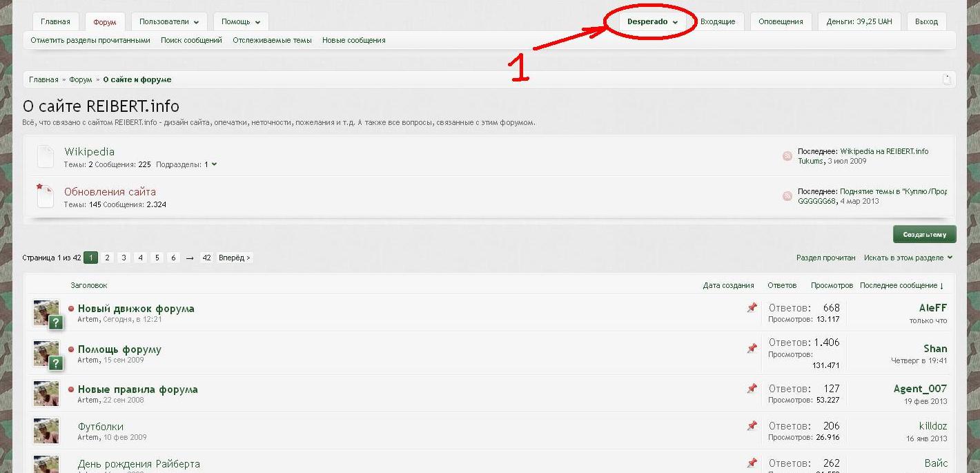Expand the Пользователи dropdown menu
The image size is (980, 473).
pos(169,22)
